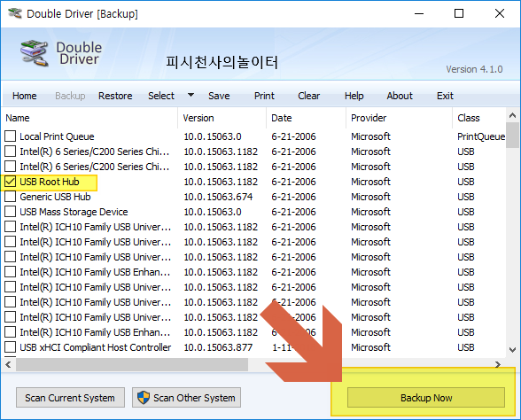Click the horizontal scrollbar right arrow
521x420 pixels.
point(497,364)
